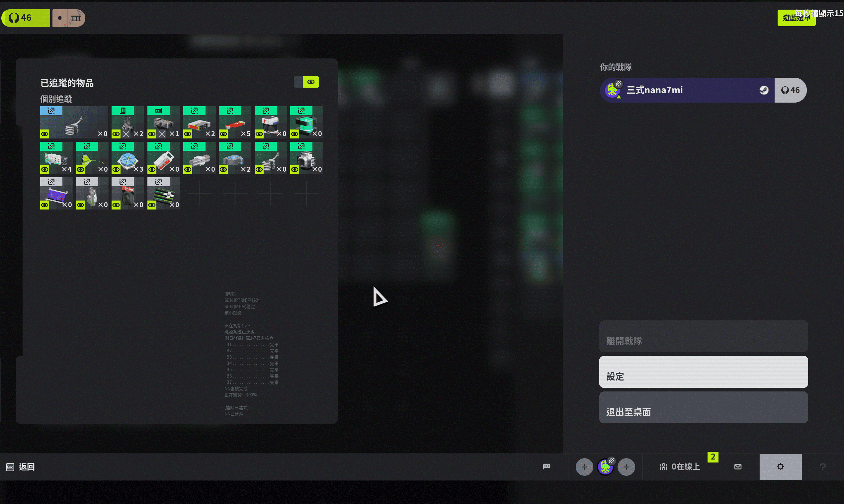Toggle the master eye switch for 已追蹤的物品
The width and height of the screenshot is (844, 504).
pos(310,82)
